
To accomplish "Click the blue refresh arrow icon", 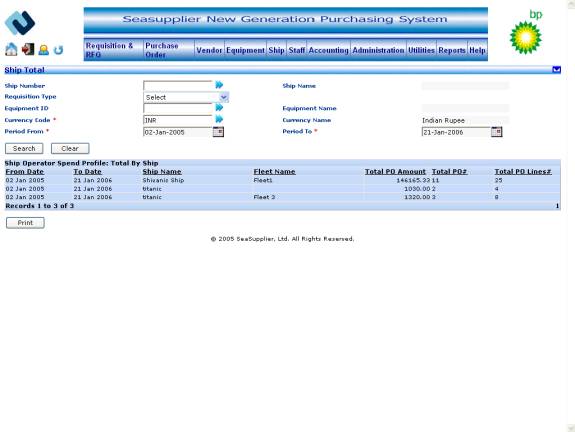I will (x=58, y=50).
